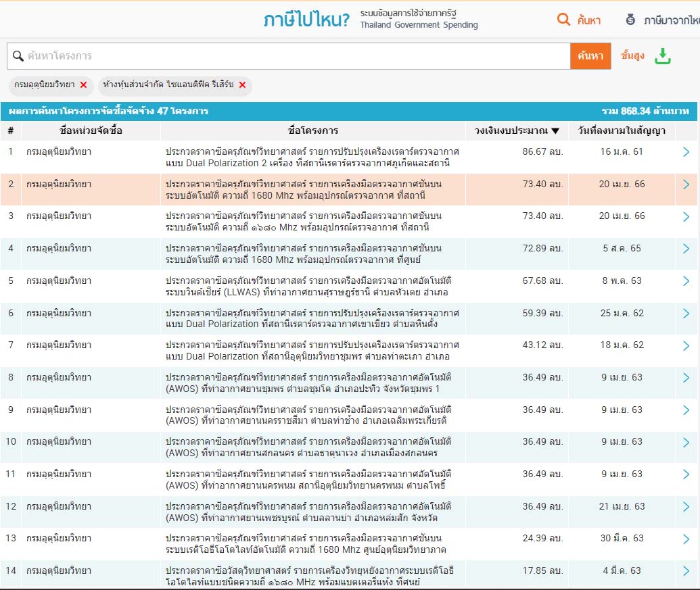
Task: Open the ขั้นสูง advanced search link
Action: tap(632, 56)
